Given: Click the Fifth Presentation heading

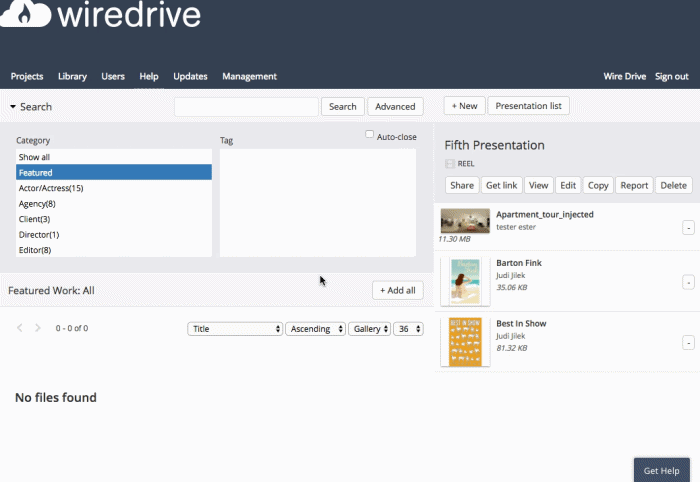Looking at the screenshot, I should click(494, 145).
